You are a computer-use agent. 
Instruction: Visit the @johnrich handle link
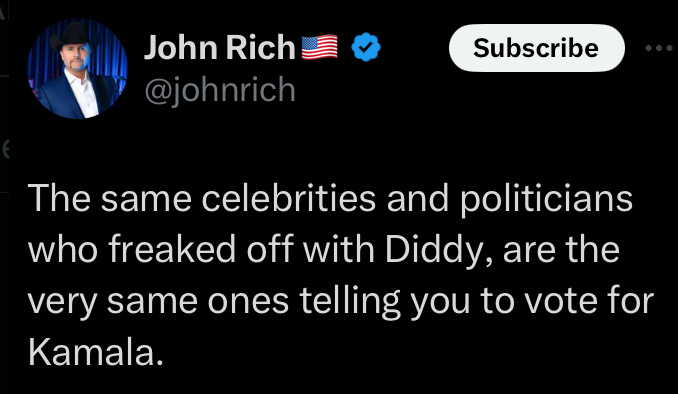(x=220, y=90)
